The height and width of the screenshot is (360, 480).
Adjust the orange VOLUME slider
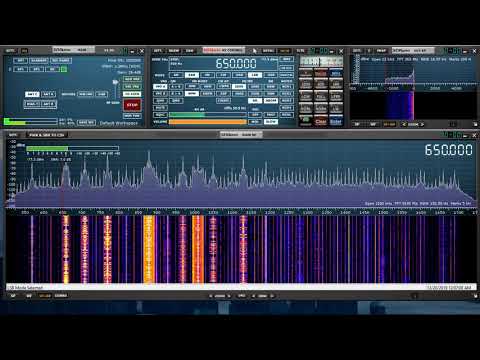208,122
